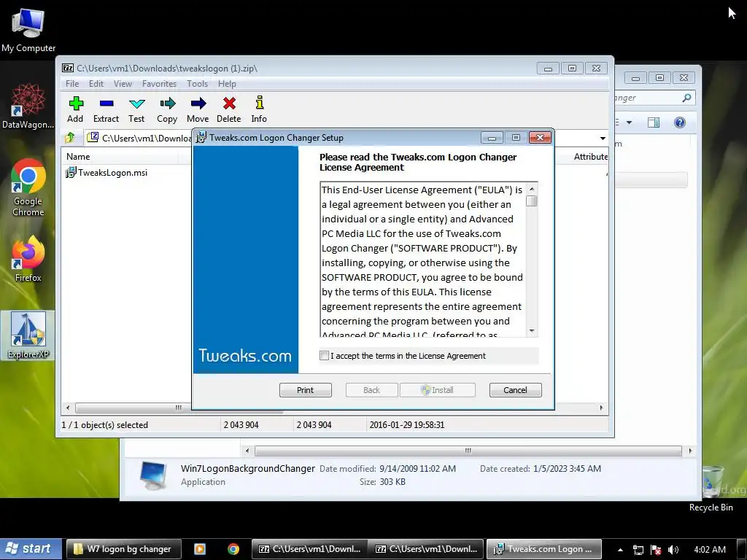Viewport: 747px width, 560px height.
Task: Click the Explorer horizontal scrollbar left arrow
Action: [x=247, y=451]
